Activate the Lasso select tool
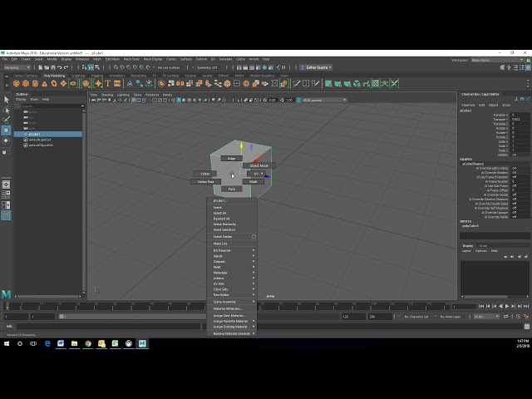 point(6,110)
